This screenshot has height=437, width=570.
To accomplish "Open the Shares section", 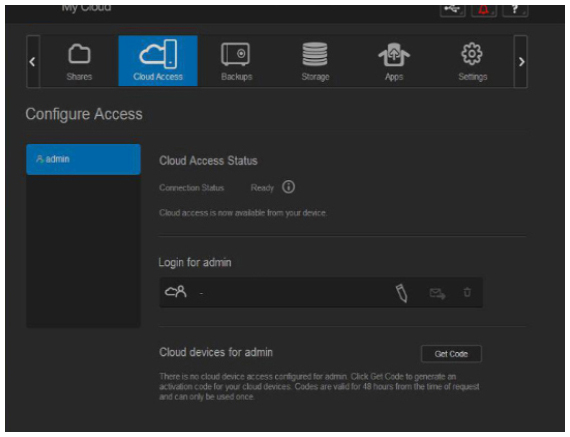I will point(79,61).
